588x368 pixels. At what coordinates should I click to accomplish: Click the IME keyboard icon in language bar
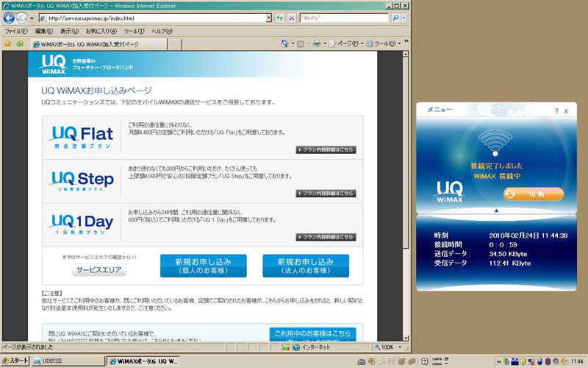(x=361, y=361)
